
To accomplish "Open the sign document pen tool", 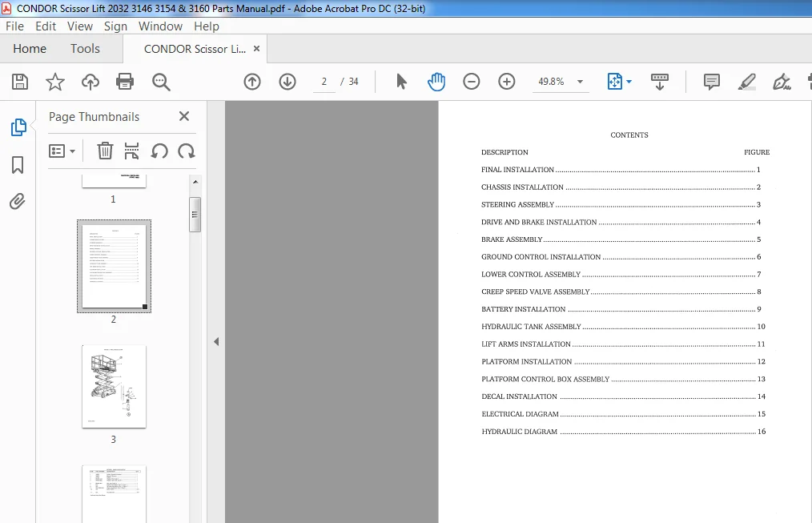I will (782, 82).
